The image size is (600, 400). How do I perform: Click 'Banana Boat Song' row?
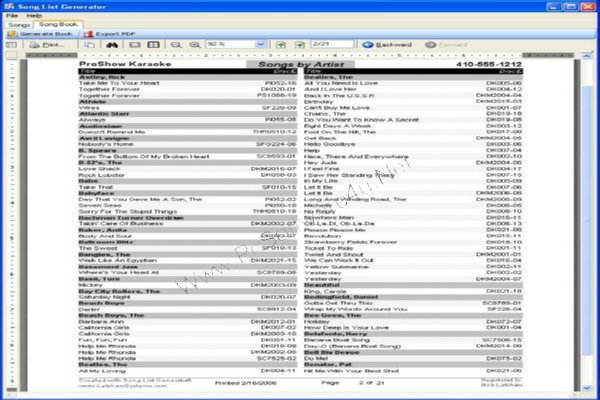(x=413, y=340)
